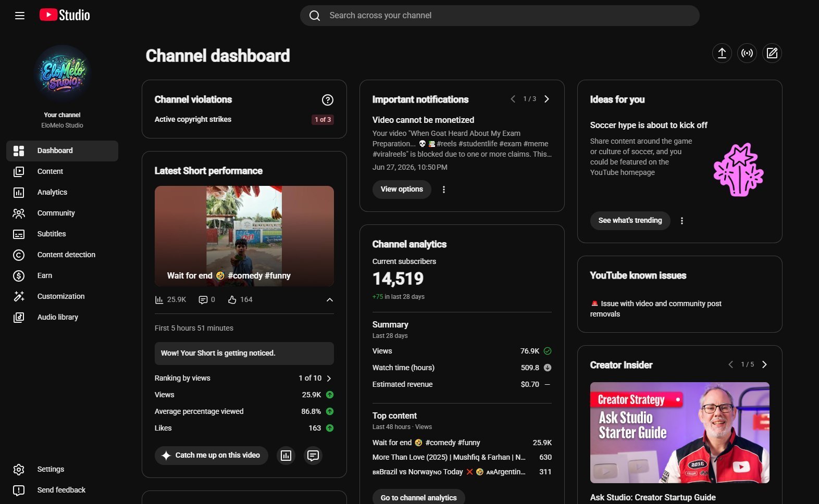This screenshot has width=819, height=504.
Task: Click the Likes 163 up arrow icon
Action: click(x=330, y=428)
